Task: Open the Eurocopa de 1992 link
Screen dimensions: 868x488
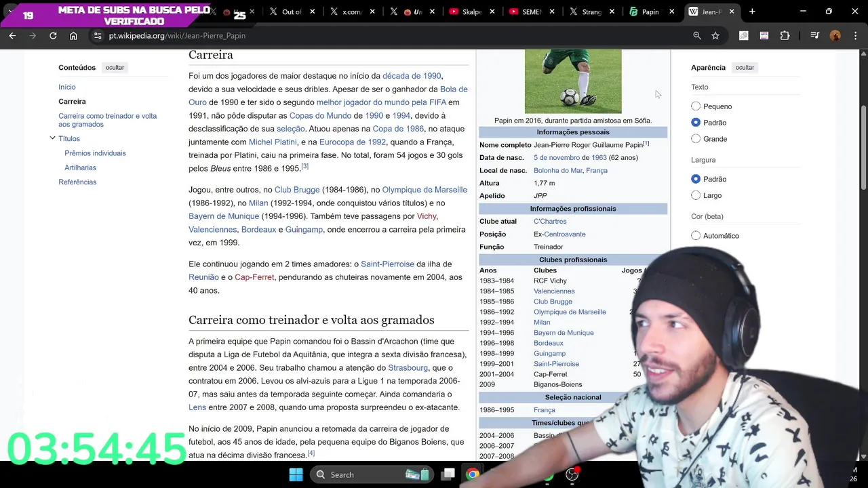Action: [353, 142]
